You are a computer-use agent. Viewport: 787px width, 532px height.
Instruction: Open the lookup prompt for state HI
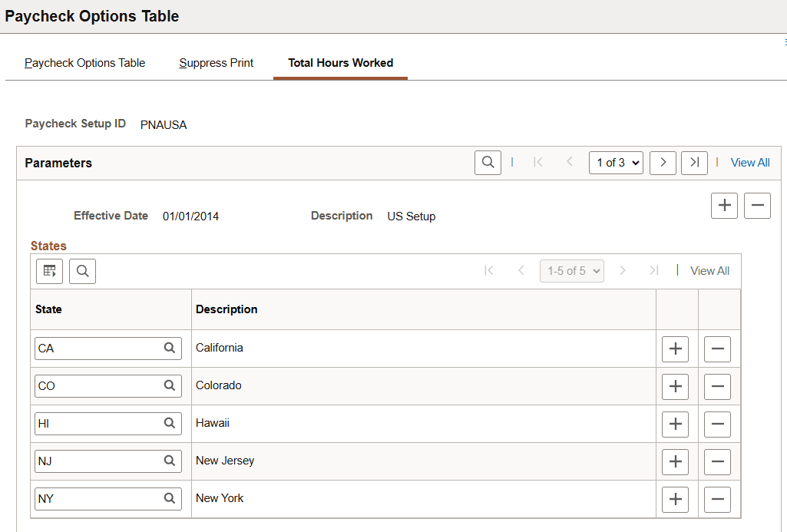(170, 423)
